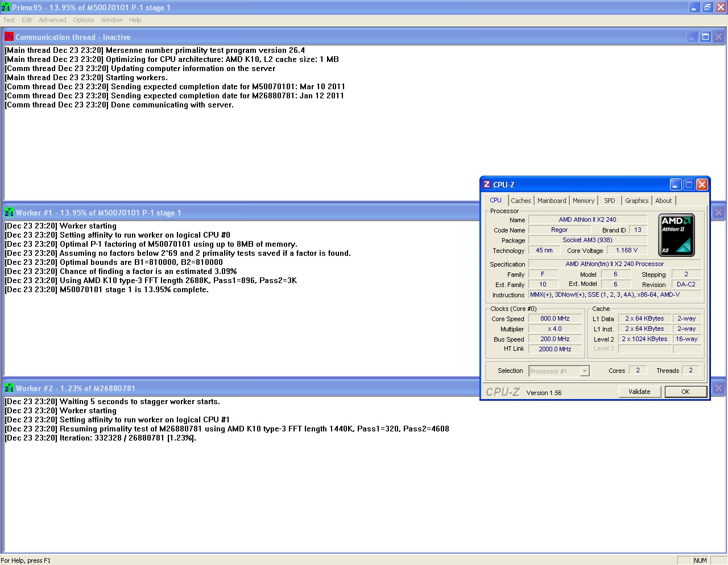Open the Window menu
The image size is (728, 565).
(111, 20)
